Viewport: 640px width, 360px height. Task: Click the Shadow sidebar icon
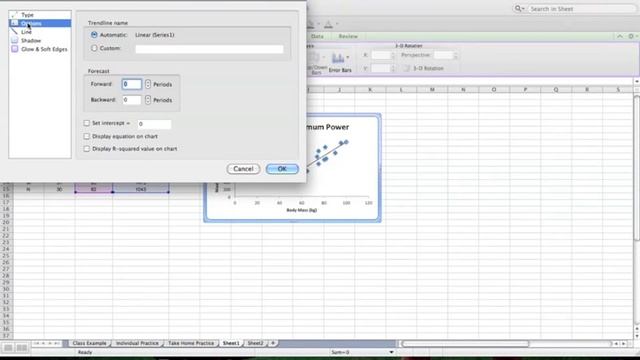(x=15, y=40)
